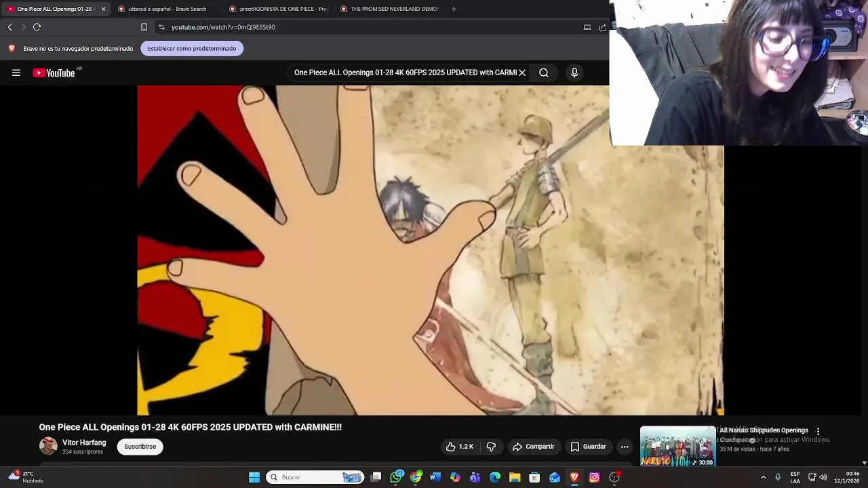Click the share page icon
The width and height of the screenshot is (868, 488).
(602, 27)
